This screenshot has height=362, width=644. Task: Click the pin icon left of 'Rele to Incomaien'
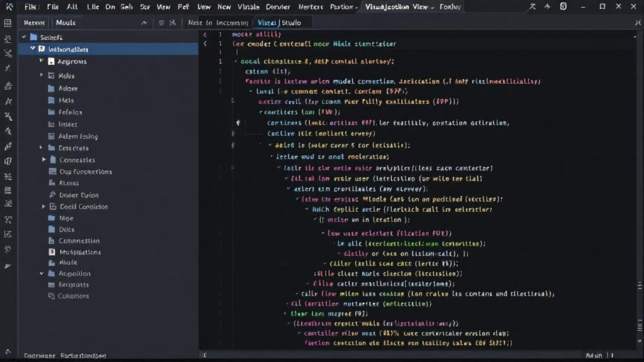pyautogui.click(x=173, y=23)
